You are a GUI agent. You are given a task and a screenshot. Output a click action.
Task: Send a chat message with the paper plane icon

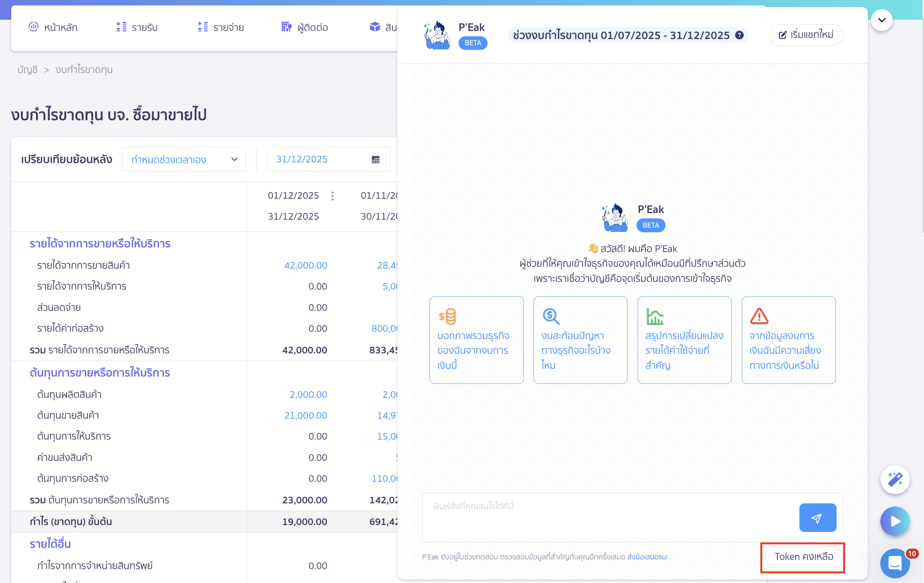pyautogui.click(x=818, y=517)
